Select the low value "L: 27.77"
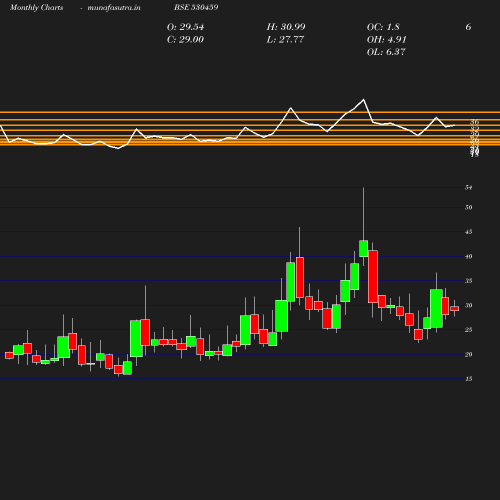The width and height of the screenshot is (500, 500). [x=285, y=40]
